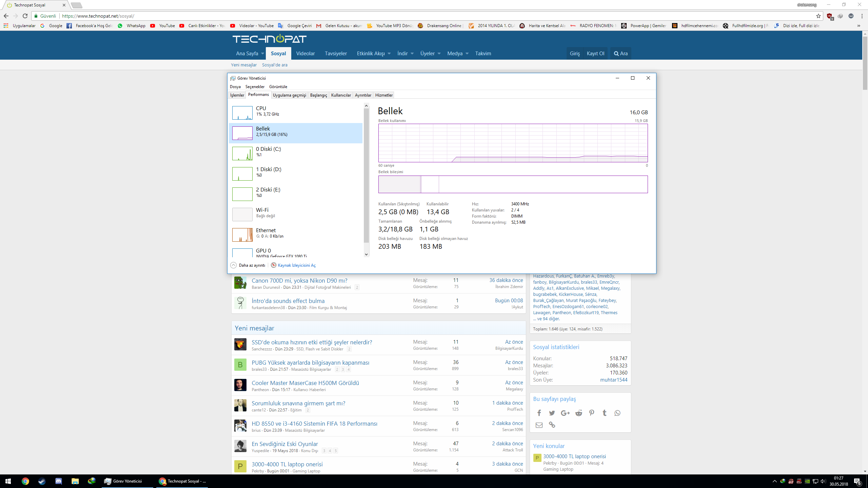Screen dimensions: 868x488
Task: Open Tavsiyeler navigation item
Action: pyautogui.click(x=336, y=54)
